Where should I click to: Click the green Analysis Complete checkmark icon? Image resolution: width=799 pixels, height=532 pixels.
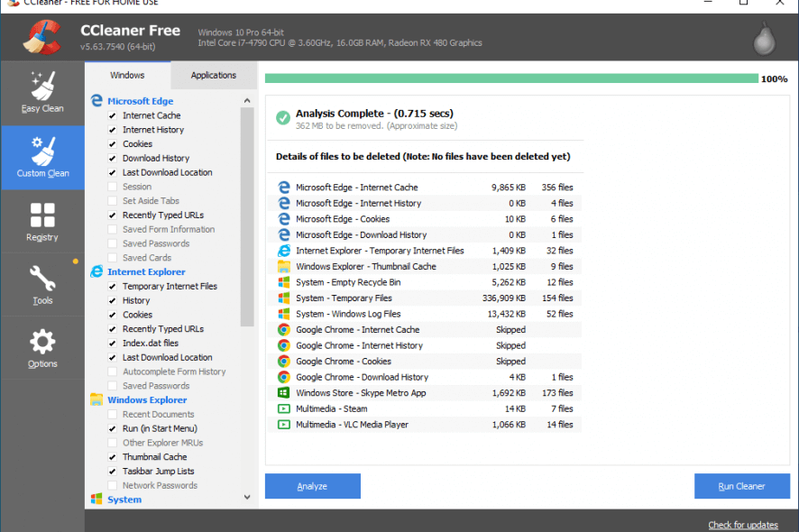[x=283, y=118]
